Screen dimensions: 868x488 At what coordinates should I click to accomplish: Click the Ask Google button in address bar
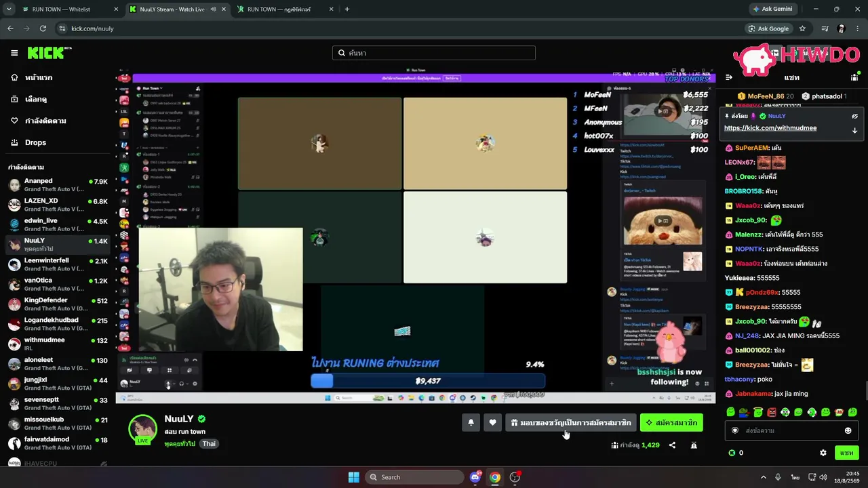[x=768, y=28]
